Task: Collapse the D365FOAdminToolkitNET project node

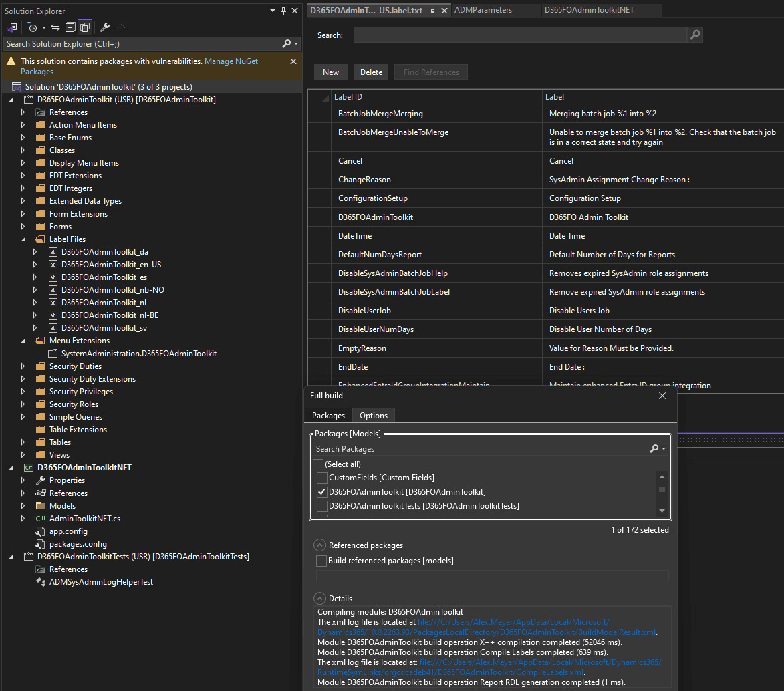Action: click(x=11, y=468)
